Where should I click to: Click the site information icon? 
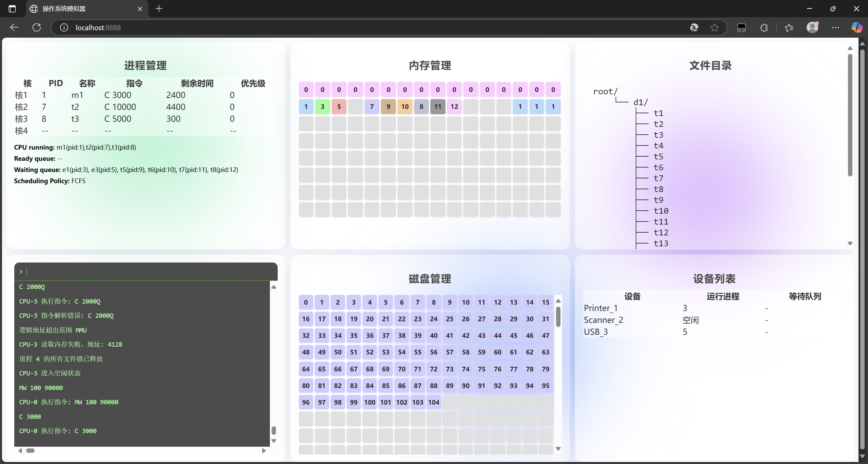click(64, 27)
